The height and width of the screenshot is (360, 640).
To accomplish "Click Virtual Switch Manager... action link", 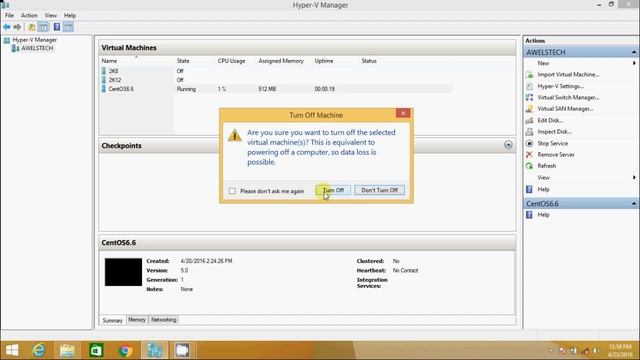I will point(568,98).
